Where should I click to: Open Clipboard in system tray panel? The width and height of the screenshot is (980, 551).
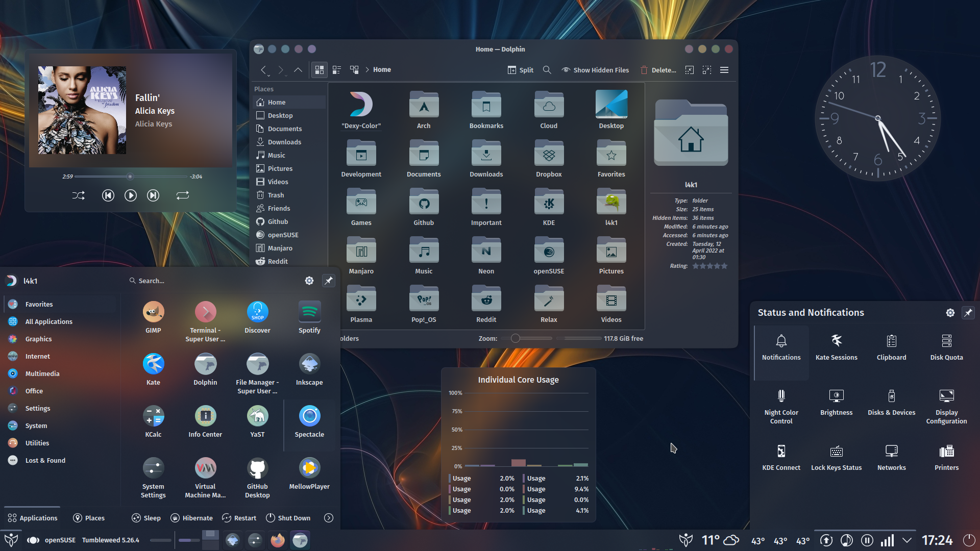pyautogui.click(x=891, y=347)
